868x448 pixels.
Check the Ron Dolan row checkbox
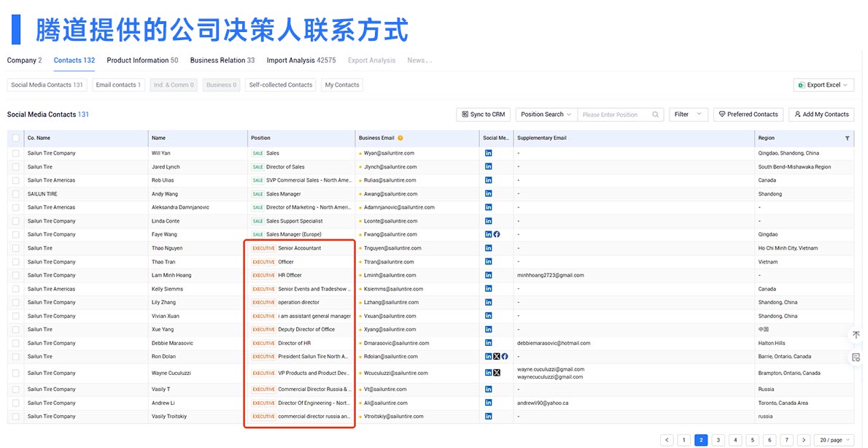click(x=15, y=357)
